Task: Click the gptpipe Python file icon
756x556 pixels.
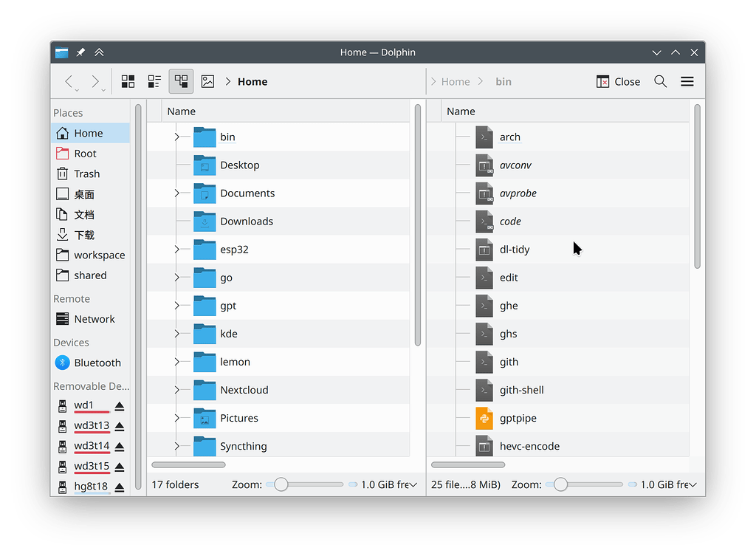Action: (484, 418)
